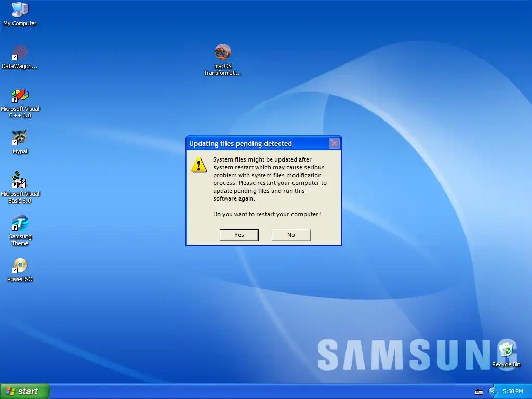Expand hidden tray icons with the arrow
Image resolution: width=532 pixels, height=399 pixels.
[x=493, y=392]
